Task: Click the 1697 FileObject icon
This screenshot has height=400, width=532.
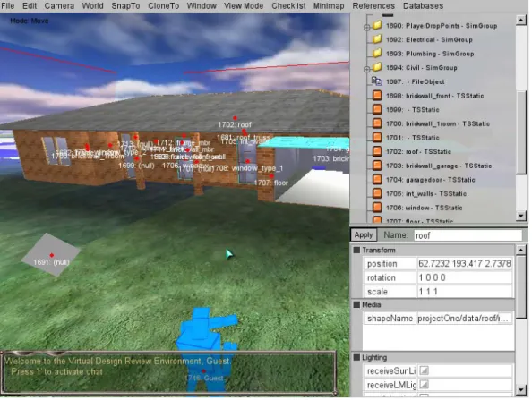Action: tap(377, 81)
